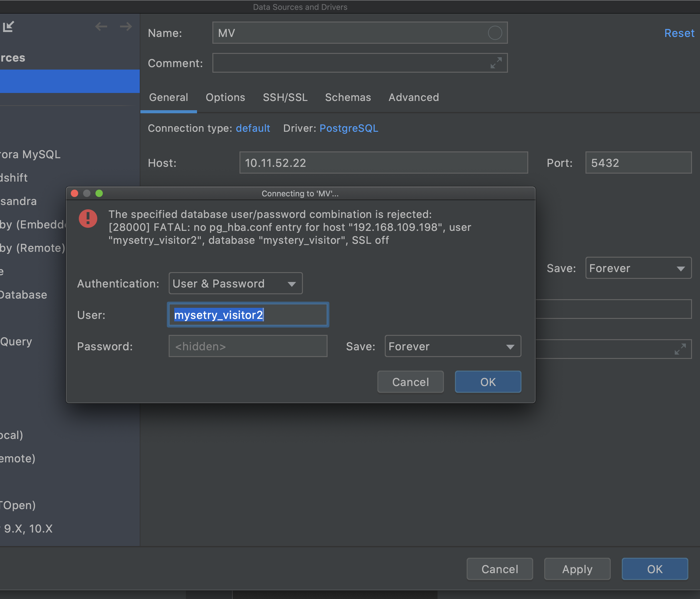Click the red error exclamation icon

pyautogui.click(x=88, y=219)
